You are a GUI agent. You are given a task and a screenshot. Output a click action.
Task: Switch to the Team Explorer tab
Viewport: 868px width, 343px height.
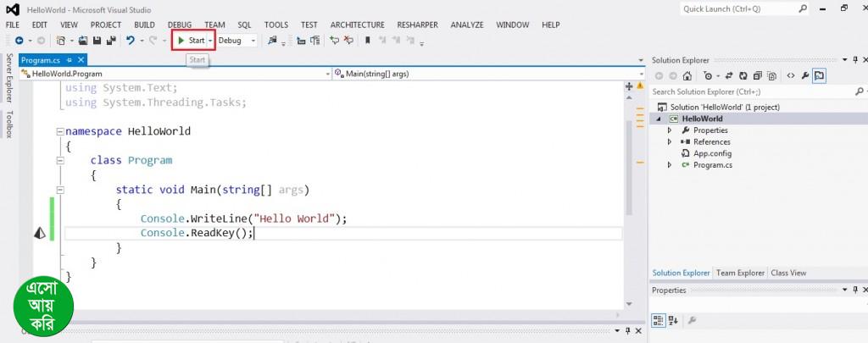tap(740, 273)
